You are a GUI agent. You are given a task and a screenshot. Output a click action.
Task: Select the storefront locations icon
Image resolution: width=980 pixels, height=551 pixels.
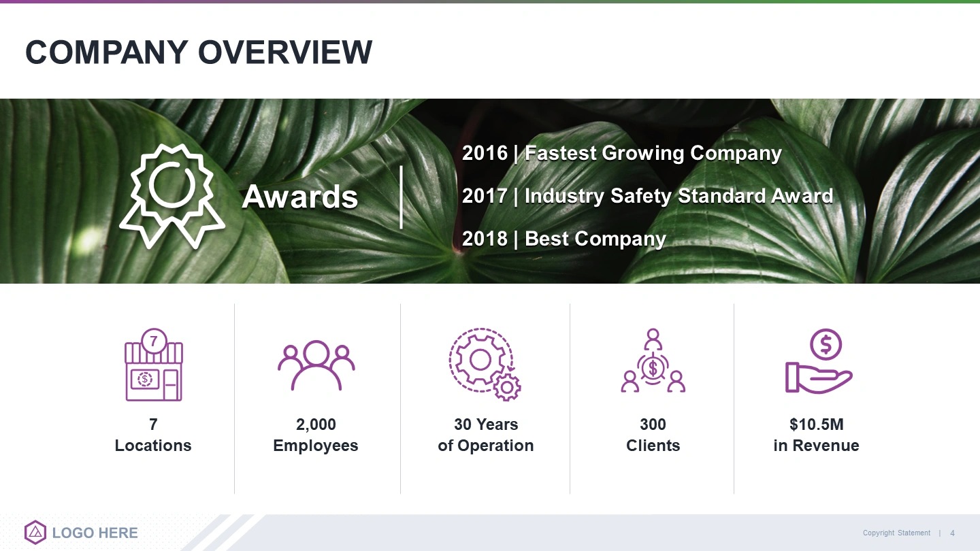point(154,365)
